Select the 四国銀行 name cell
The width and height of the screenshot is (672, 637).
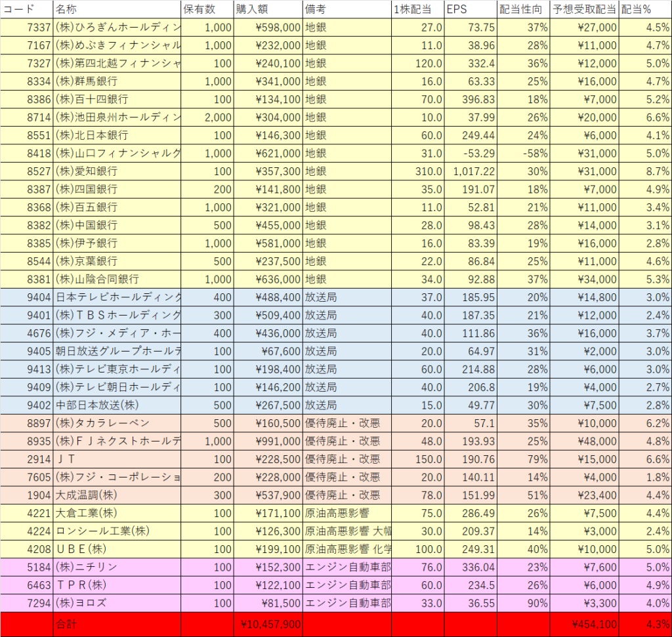click(x=117, y=190)
